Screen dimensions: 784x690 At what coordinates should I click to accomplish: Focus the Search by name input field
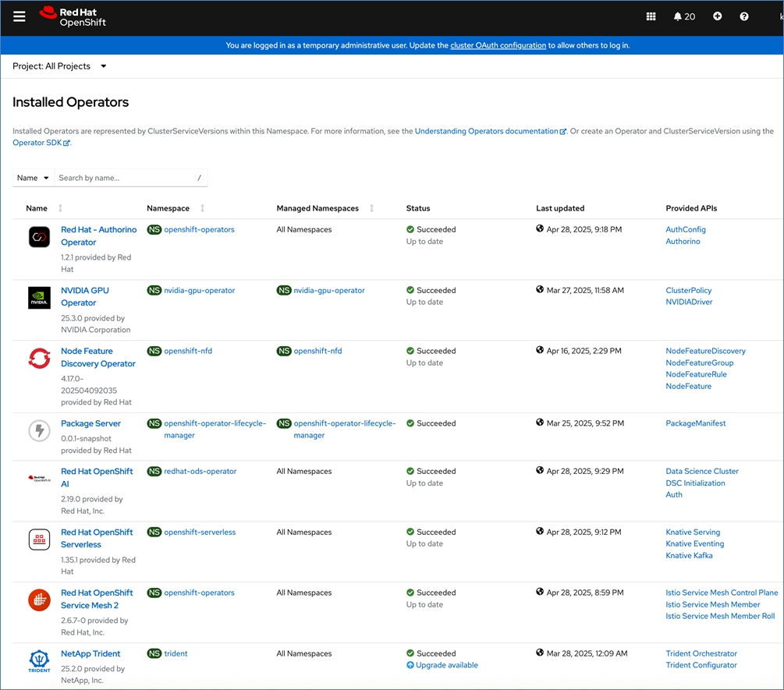pos(130,178)
